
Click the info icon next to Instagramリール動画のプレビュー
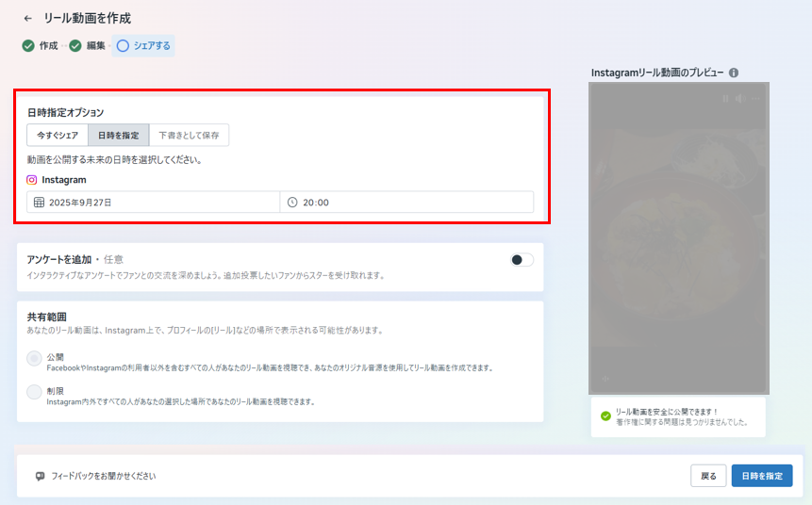tap(734, 73)
